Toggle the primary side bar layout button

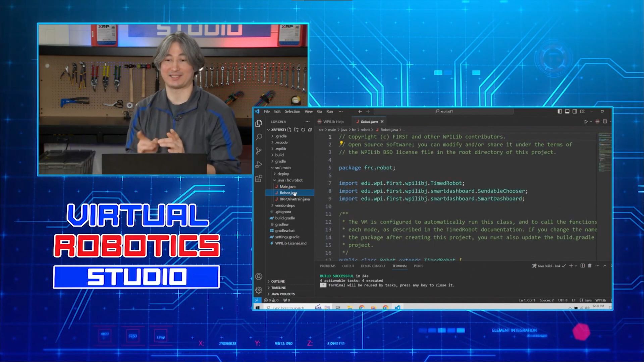(x=560, y=111)
